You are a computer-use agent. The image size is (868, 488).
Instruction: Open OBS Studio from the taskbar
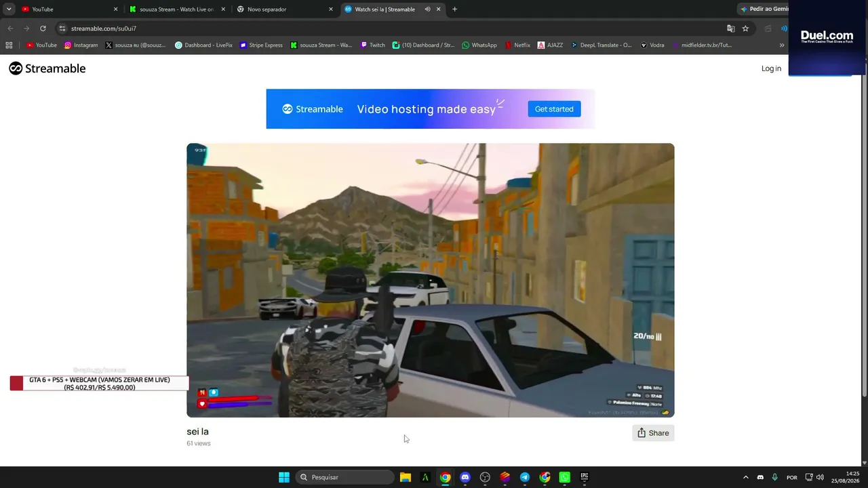click(x=485, y=477)
